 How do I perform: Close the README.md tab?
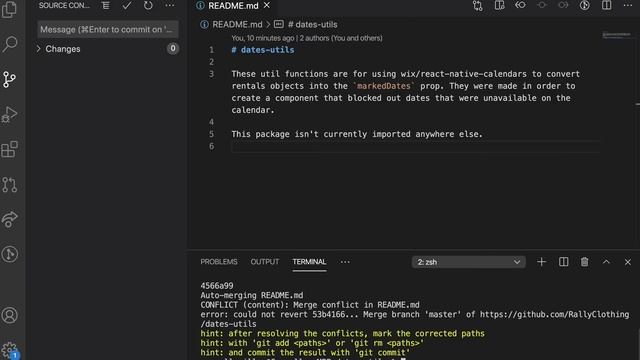pyautogui.click(x=267, y=5)
